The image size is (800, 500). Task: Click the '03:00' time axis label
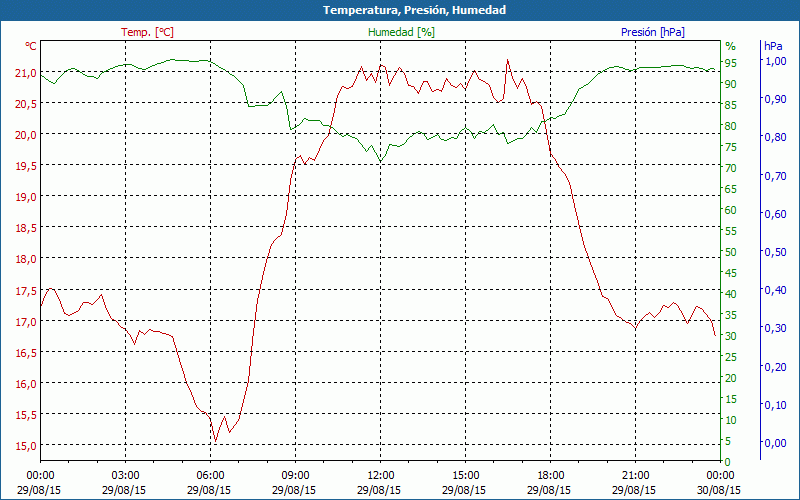125,476
